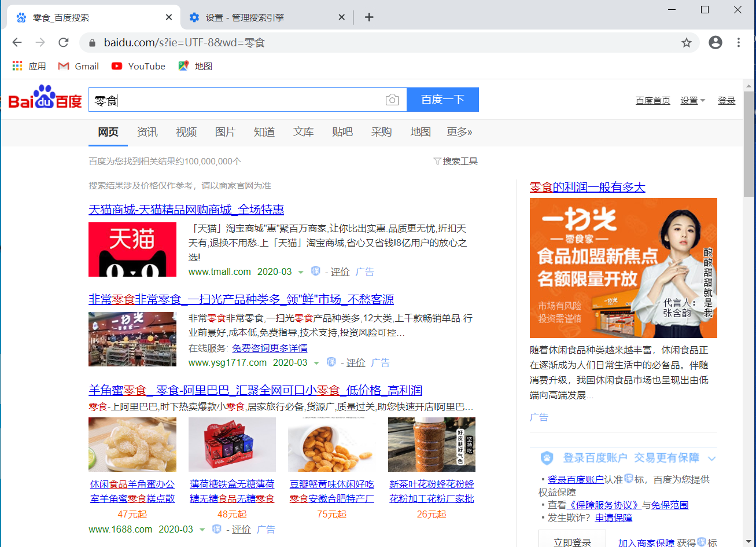Open YouTube bookmark
Image resolution: width=756 pixels, height=547 pixels.
click(139, 66)
